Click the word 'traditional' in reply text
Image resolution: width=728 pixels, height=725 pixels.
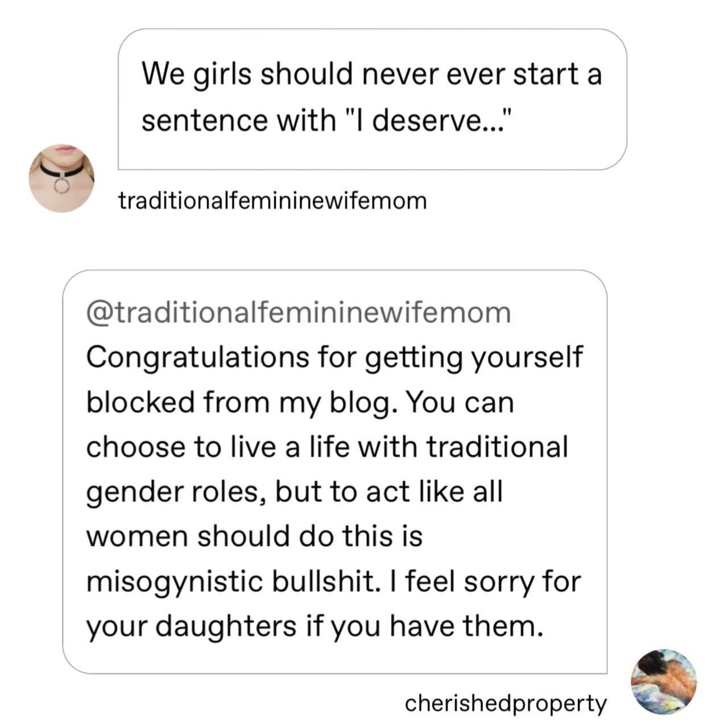coord(497,446)
